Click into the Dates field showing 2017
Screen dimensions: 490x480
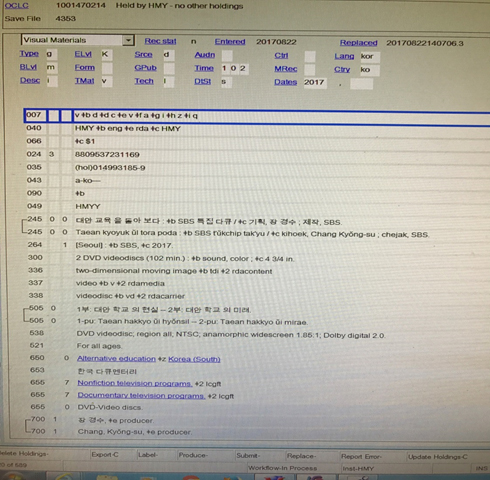pos(315,82)
